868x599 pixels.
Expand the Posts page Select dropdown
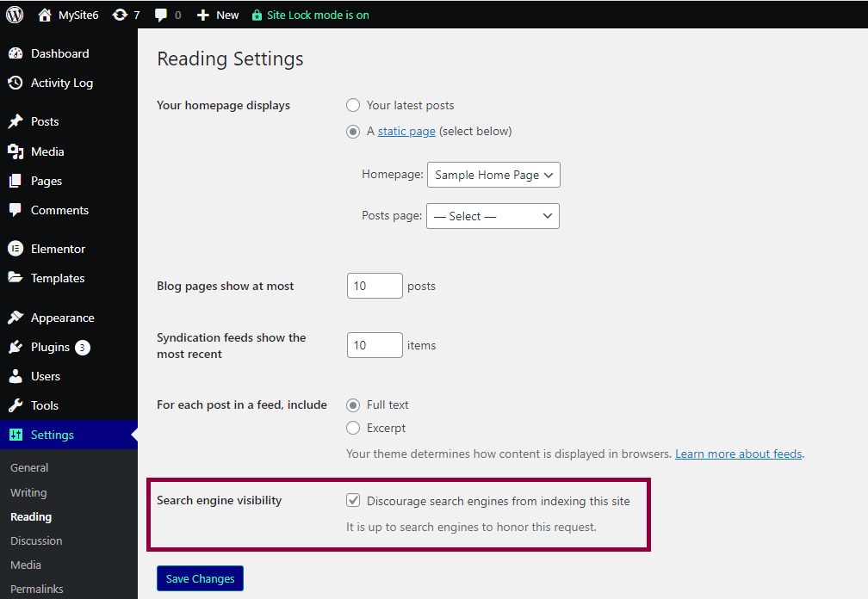(x=493, y=216)
